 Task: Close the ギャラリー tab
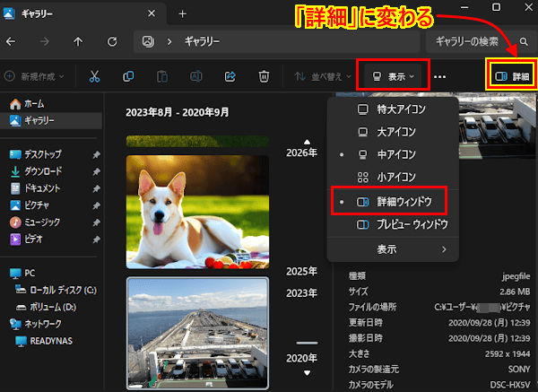pyautogui.click(x=152, y=13)
